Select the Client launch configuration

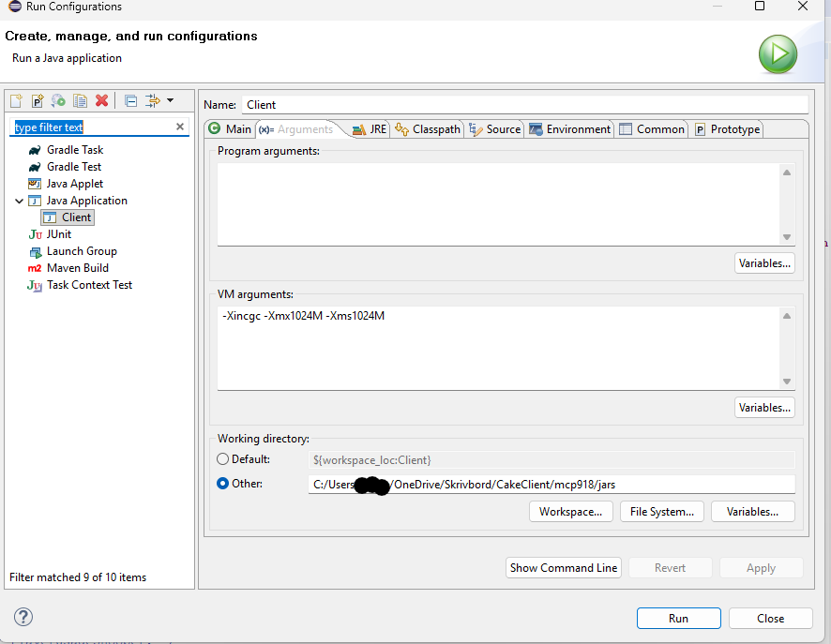coord(68,217)
